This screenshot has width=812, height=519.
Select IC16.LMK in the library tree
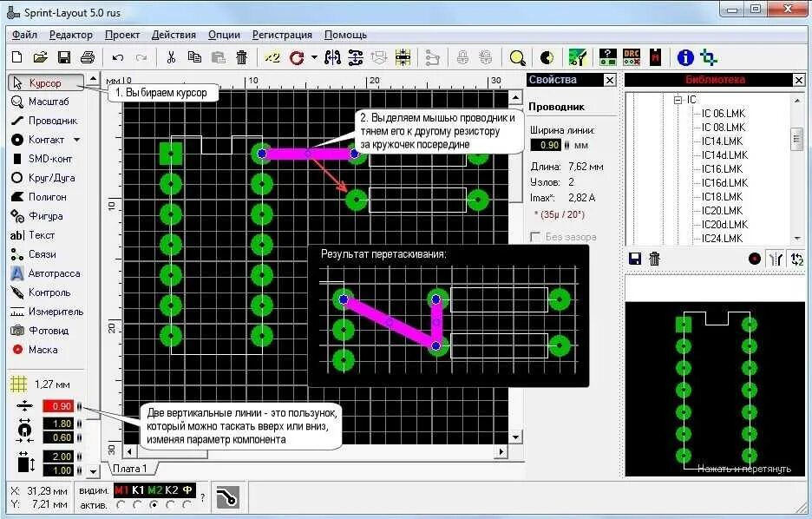722,169
